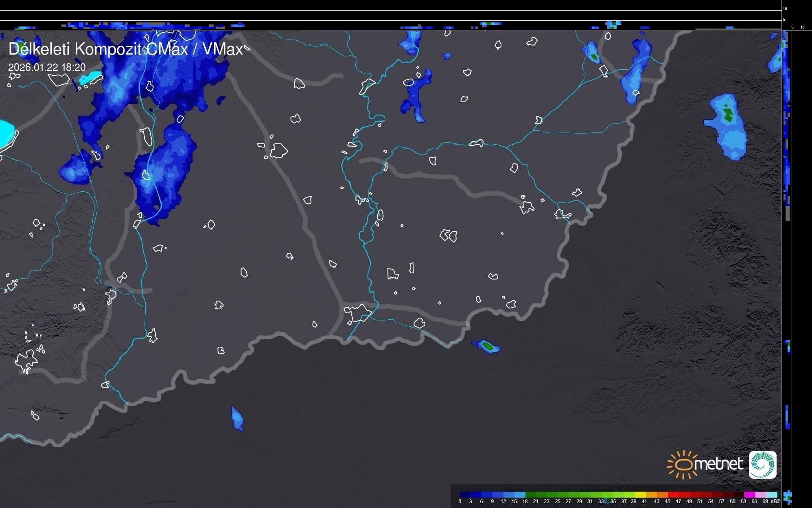
Task: Click the 10 label on top-right altitude scale
Action: [x=785, y=9]
